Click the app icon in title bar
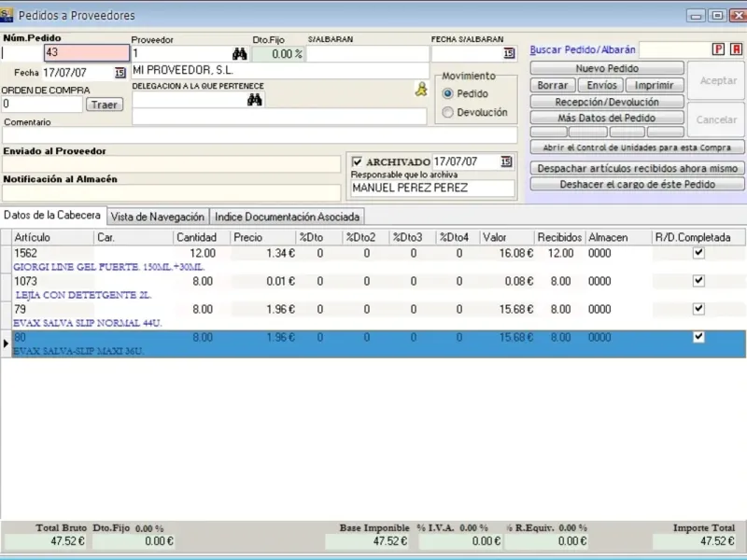747x560 pixels. (7, 15)
